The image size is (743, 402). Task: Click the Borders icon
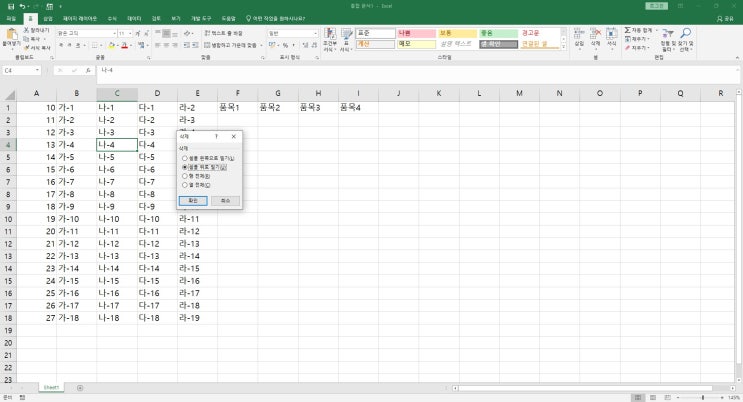[95, 46]
